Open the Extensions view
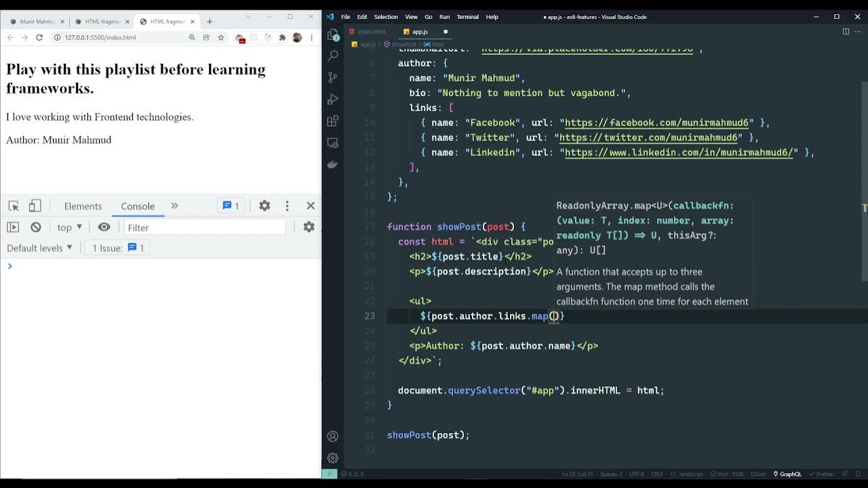The height and width of the screenshot is (488, 868). pyautogui.click(x=333, y=121)
